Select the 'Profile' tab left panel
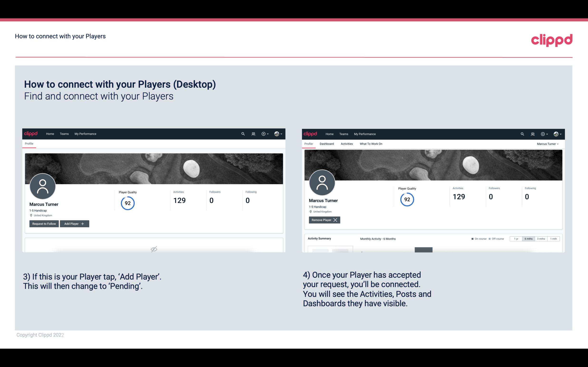This screenshot has height=367, width=588. pyautogui.click(x=29, y=144)
